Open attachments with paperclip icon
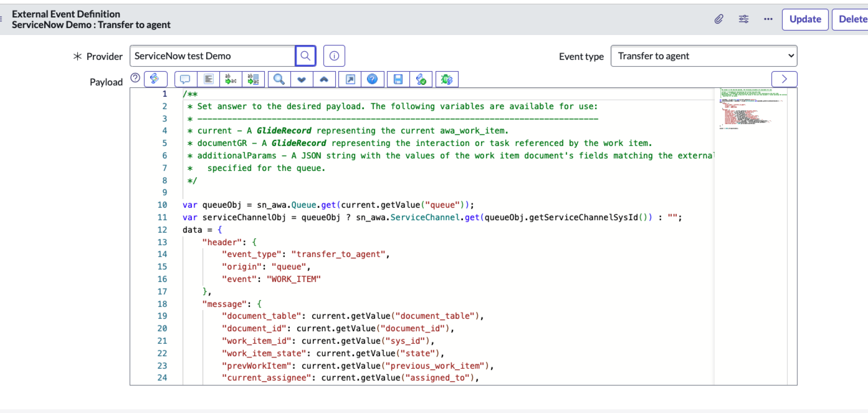 tap(719, 19)
